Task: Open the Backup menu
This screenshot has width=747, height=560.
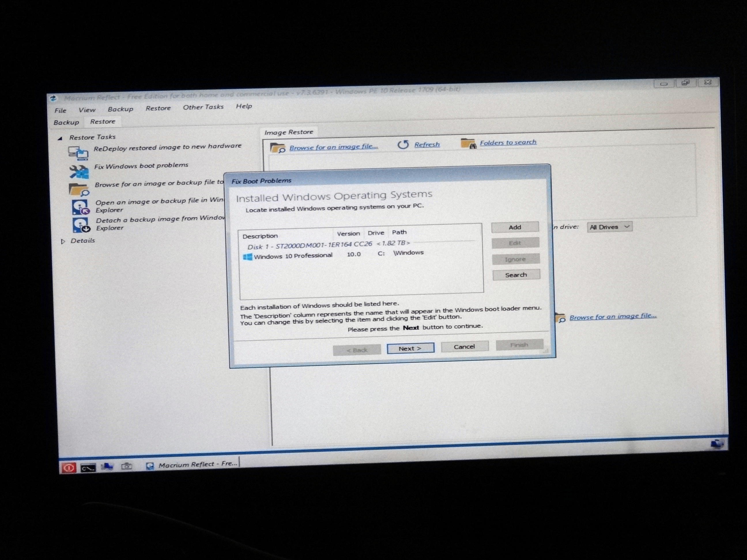Action: click(x=120, y=109)
